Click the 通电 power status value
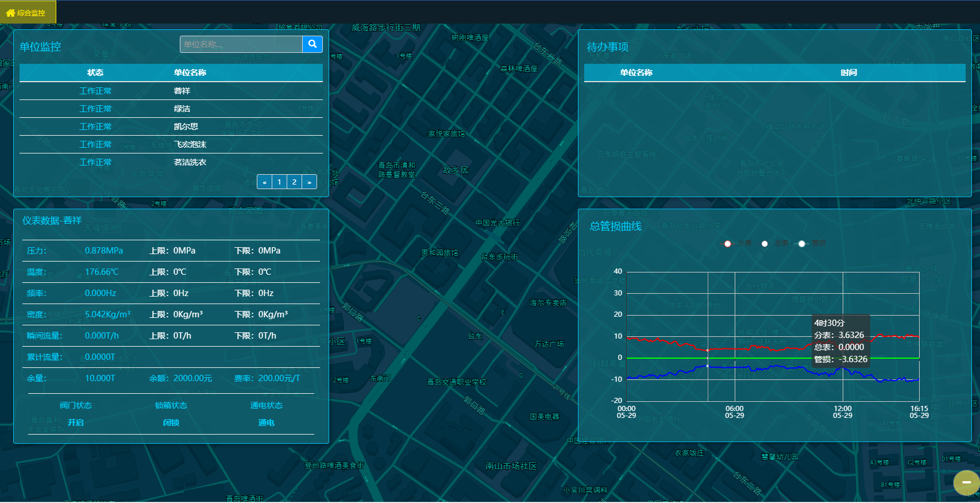 pyautogui.click(x=267, y=423)
